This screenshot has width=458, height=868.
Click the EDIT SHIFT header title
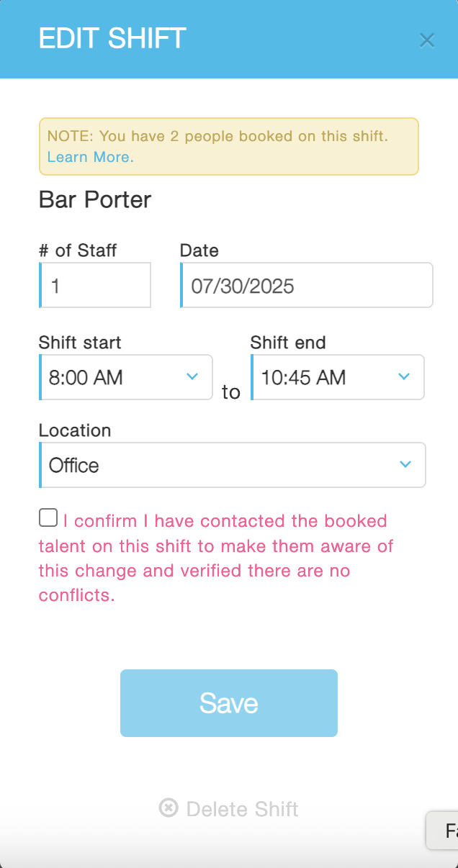112,38
